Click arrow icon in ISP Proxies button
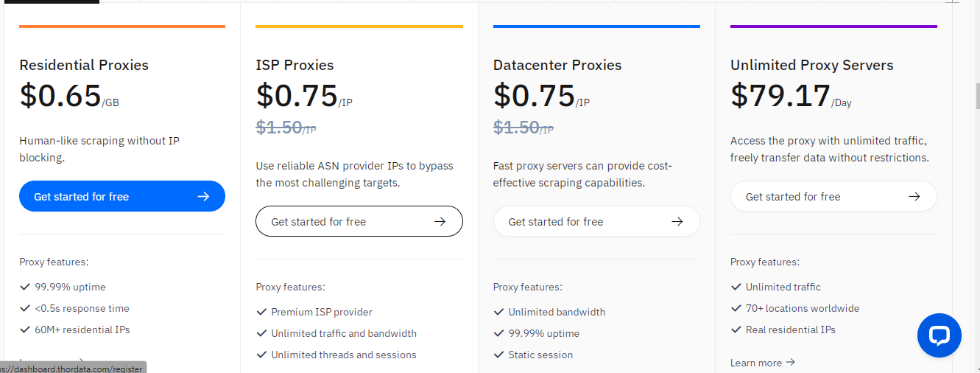 (440, 222)
